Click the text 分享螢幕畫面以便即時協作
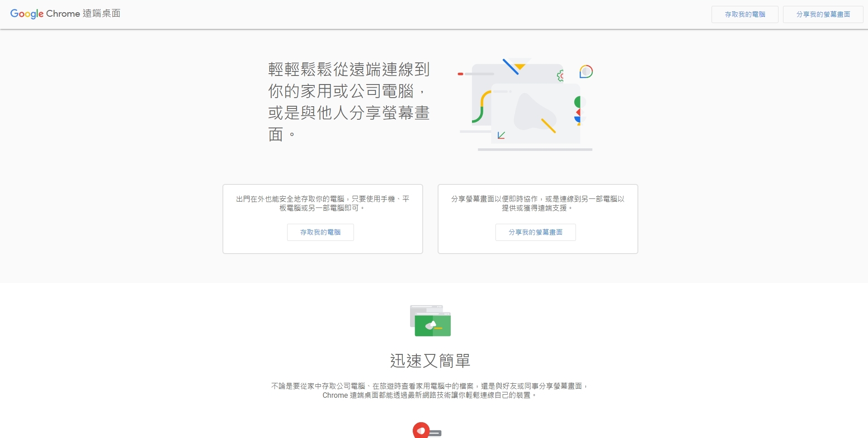 click(x=494, y=199)
